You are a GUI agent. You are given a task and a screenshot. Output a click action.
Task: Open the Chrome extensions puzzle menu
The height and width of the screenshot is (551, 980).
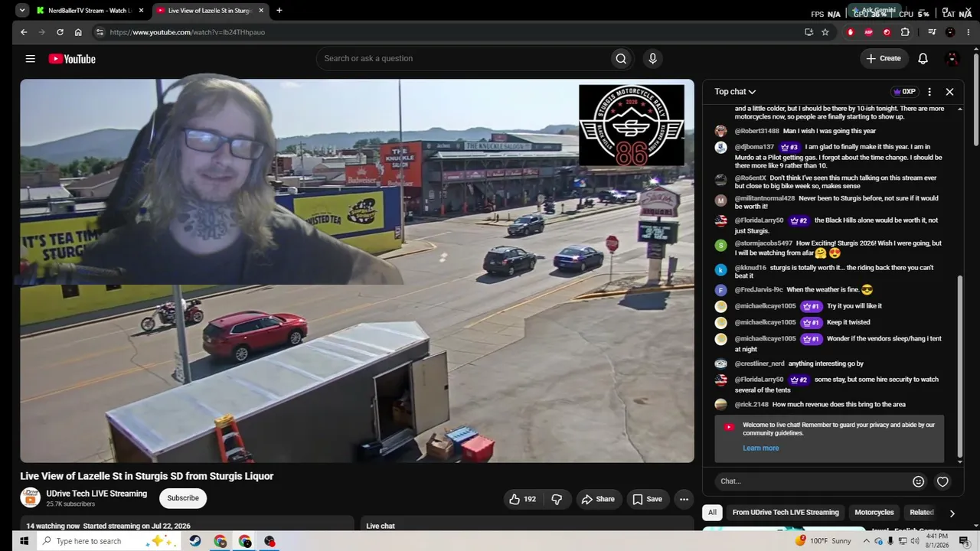tap(905, 32)
